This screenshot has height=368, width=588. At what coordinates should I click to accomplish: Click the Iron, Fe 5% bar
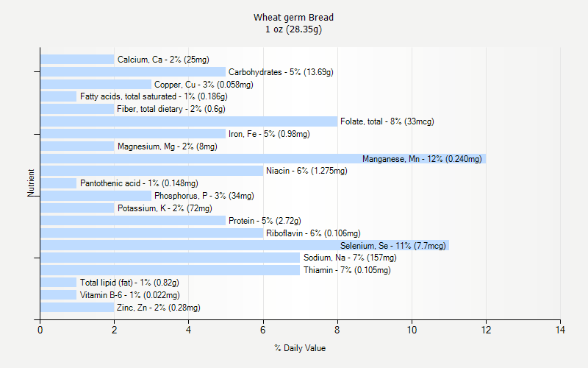pyautogui.click(x=133, y=134)
